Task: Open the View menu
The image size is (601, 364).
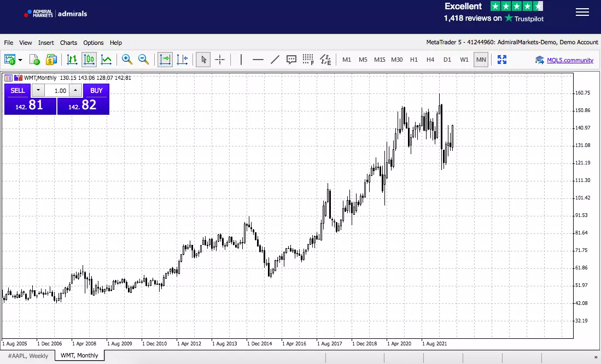Action: tap(26, 43)
